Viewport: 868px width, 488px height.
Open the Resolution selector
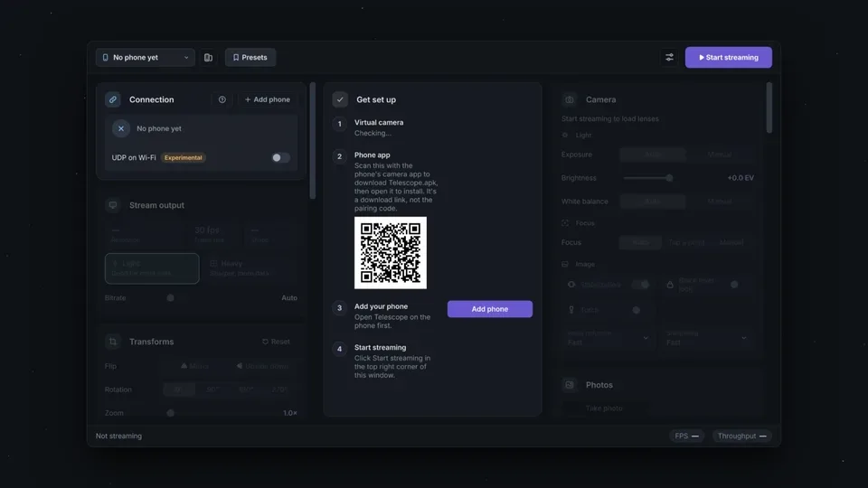(x=145, y=234)
